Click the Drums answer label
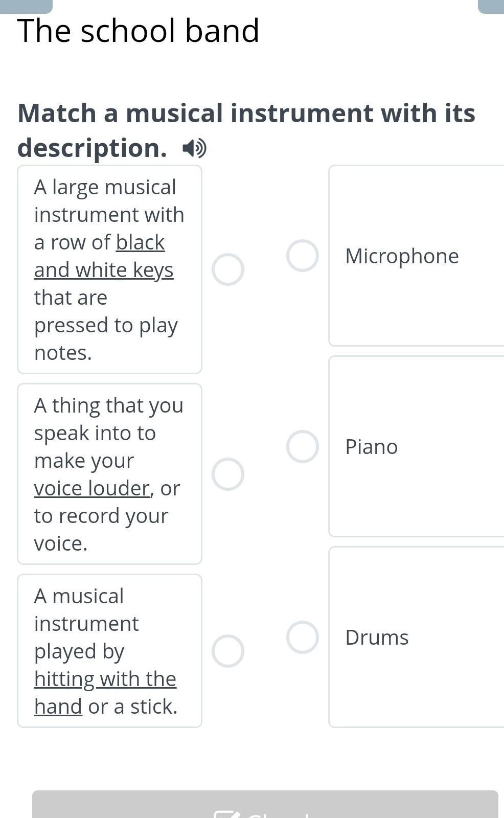 coord(377,637)
